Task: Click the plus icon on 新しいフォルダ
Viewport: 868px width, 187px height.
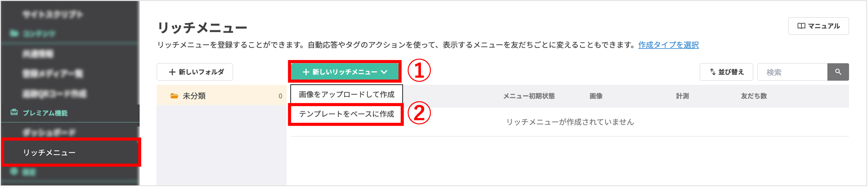Action: [x=172, y=72]
